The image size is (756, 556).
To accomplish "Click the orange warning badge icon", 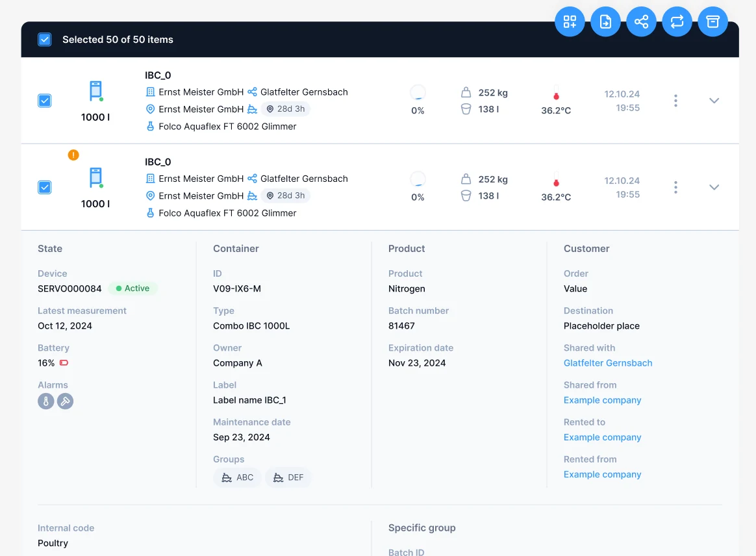I will point(73,155).
